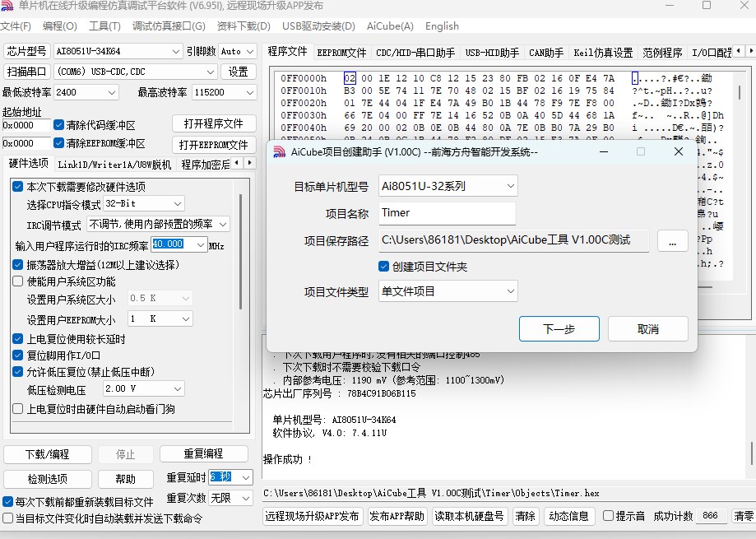Open 选择CPU指令模式 32-Bit dropdown
The height and width of the screenshot is (539, 756).
click(x=144, y=203)
